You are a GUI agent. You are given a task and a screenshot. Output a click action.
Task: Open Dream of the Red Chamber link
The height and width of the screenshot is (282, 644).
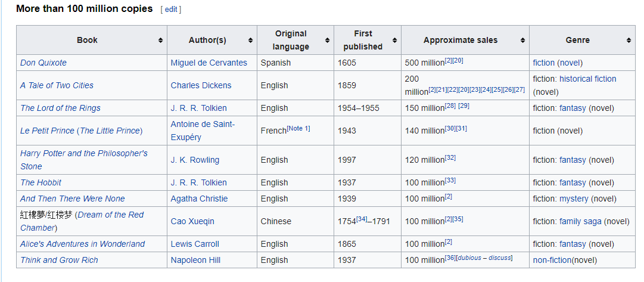click(82, 221)
